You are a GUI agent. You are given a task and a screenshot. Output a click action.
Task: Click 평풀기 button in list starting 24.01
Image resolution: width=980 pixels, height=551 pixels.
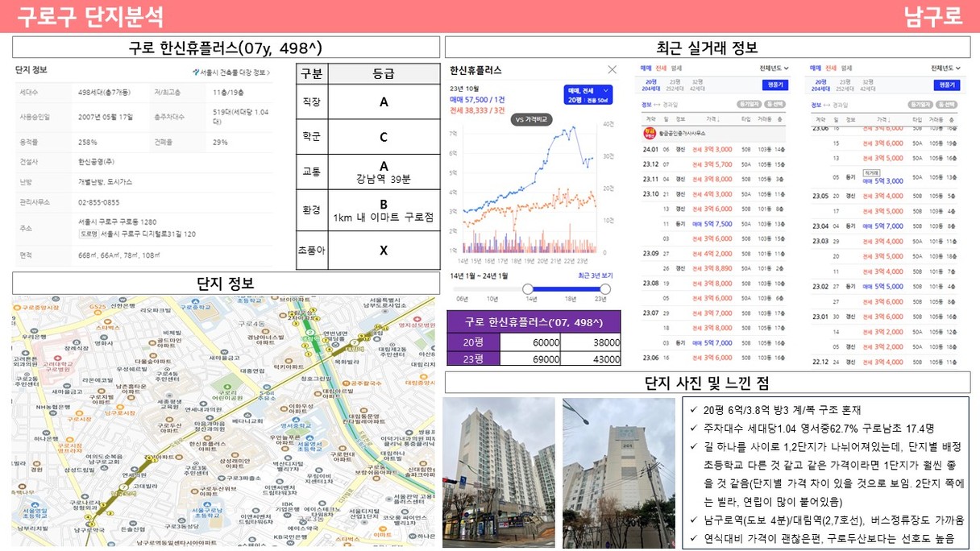tap(775, 85)
